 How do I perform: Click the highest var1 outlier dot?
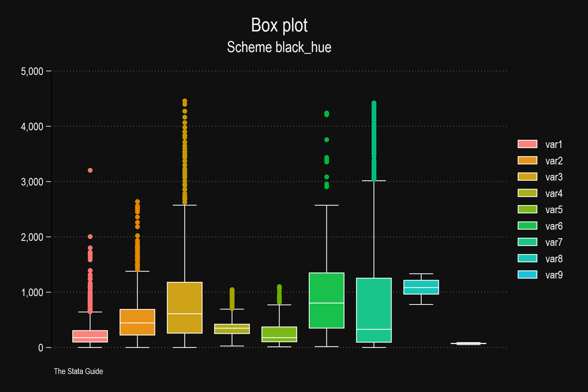pos(90,170)
